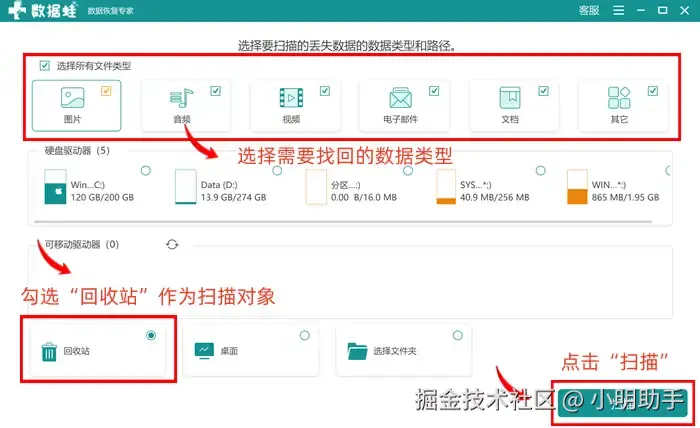
Task: Close the 数据蛙 window
Action: point(684,10)
